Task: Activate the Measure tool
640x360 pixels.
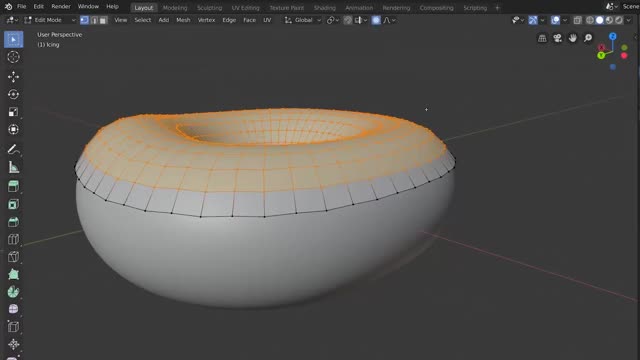Action: pos(13,167)
